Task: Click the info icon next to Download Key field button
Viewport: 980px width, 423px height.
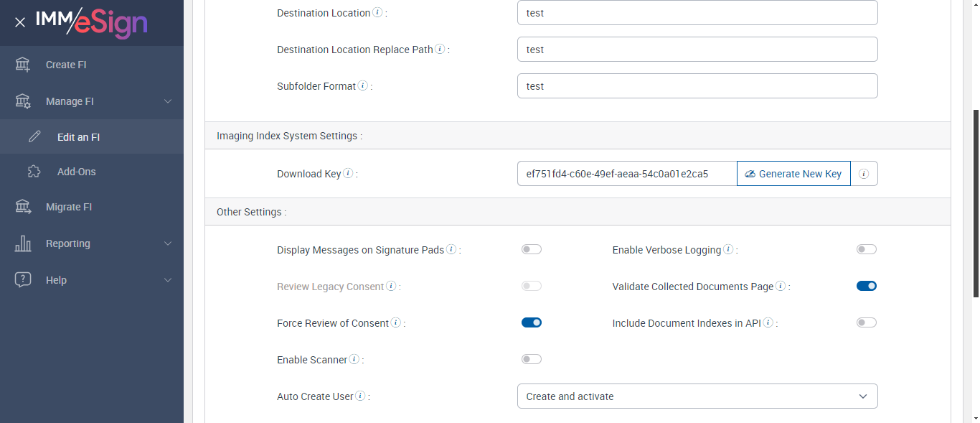Action: pos(864,174)
